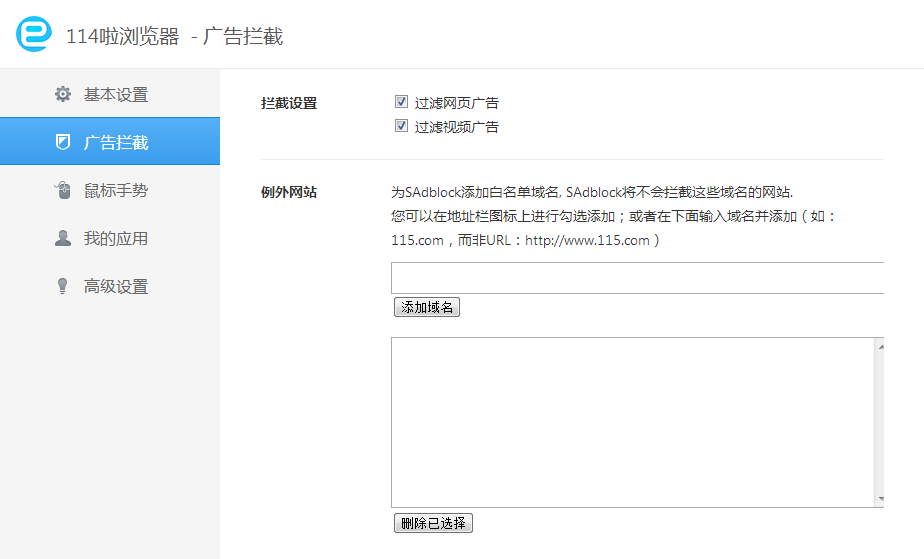Click the list box scrollbar up arrow
The image size is (924, 559).
click(881, 347)
